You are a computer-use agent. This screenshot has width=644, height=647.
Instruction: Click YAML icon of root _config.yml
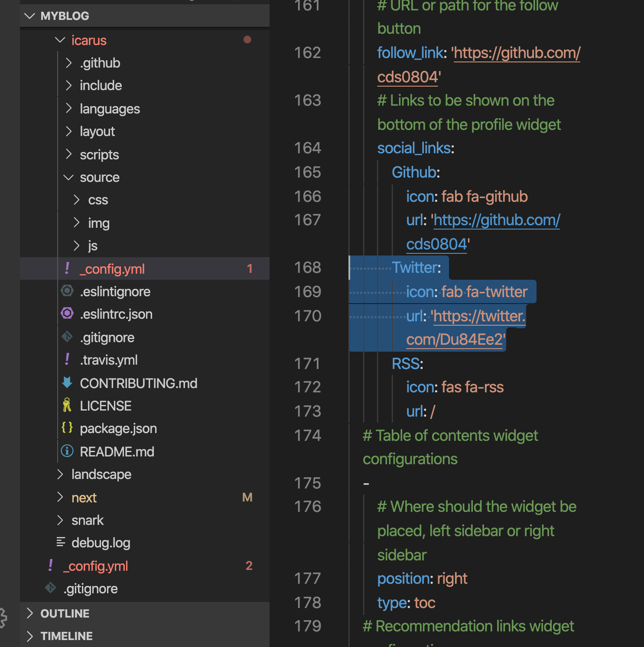click(51, 566)
